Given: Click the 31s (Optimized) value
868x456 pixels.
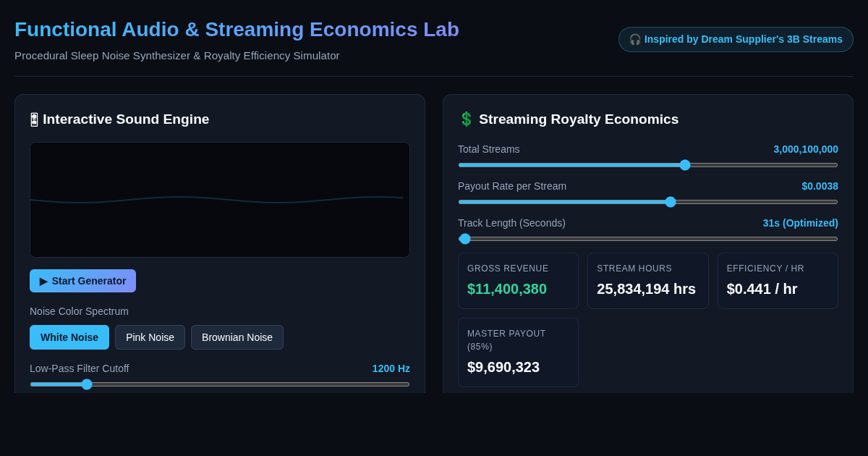Looking at the screenshot, I should (x=800, y=223).
